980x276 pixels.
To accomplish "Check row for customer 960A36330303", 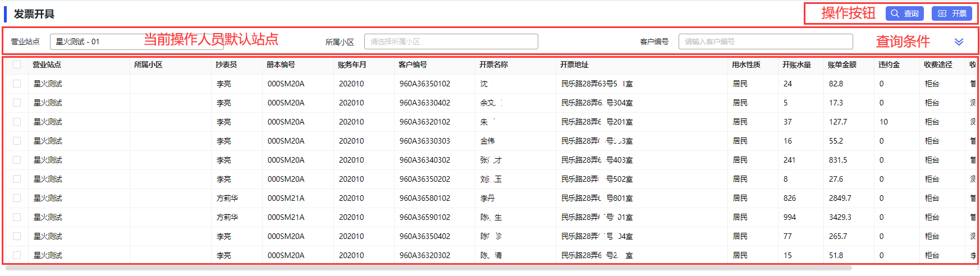I will pos(17,141).
